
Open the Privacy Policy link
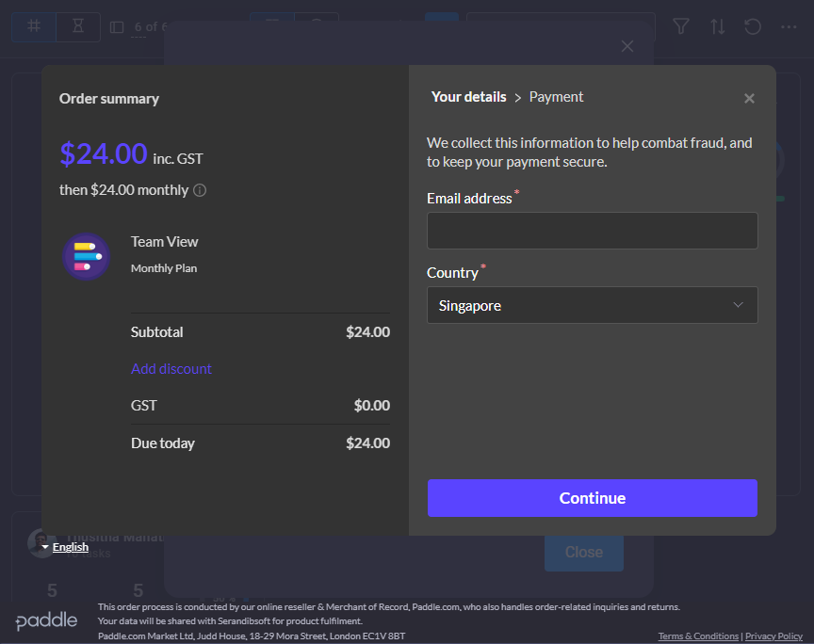pyautogui.click(x=774, y=636)
